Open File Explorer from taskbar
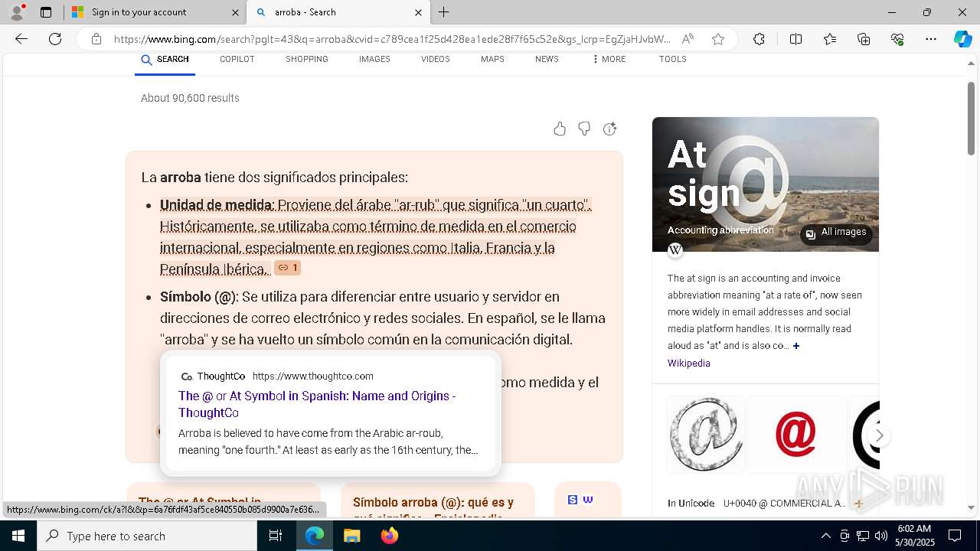Viewport: 980px width, 551px height. pyautogui.click(x=351, y=536)
